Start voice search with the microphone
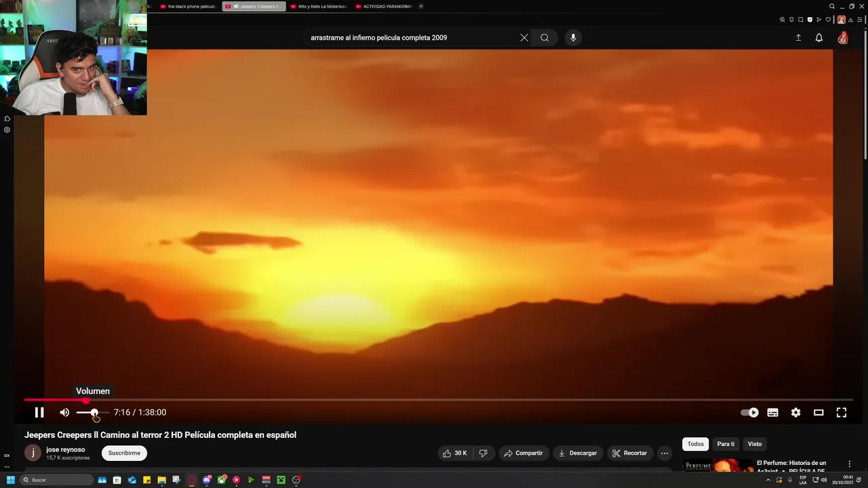 [573, 38]
